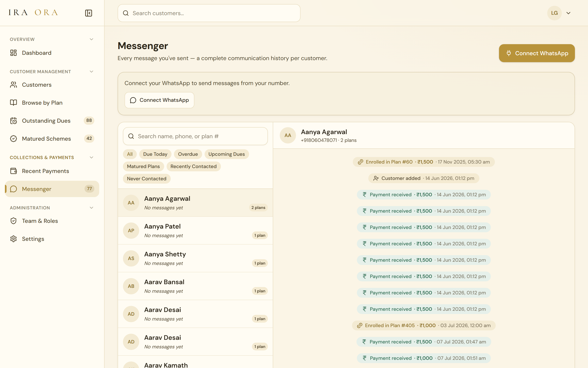The width and height of the screenshot is (588, 368).
Task: Click the IRA ORA logo
Action: [33, 13]
